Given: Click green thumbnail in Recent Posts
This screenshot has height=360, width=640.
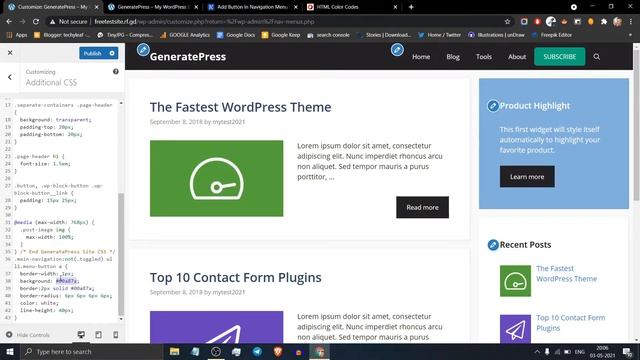Looking at the screenshot, I should (515, 281).
